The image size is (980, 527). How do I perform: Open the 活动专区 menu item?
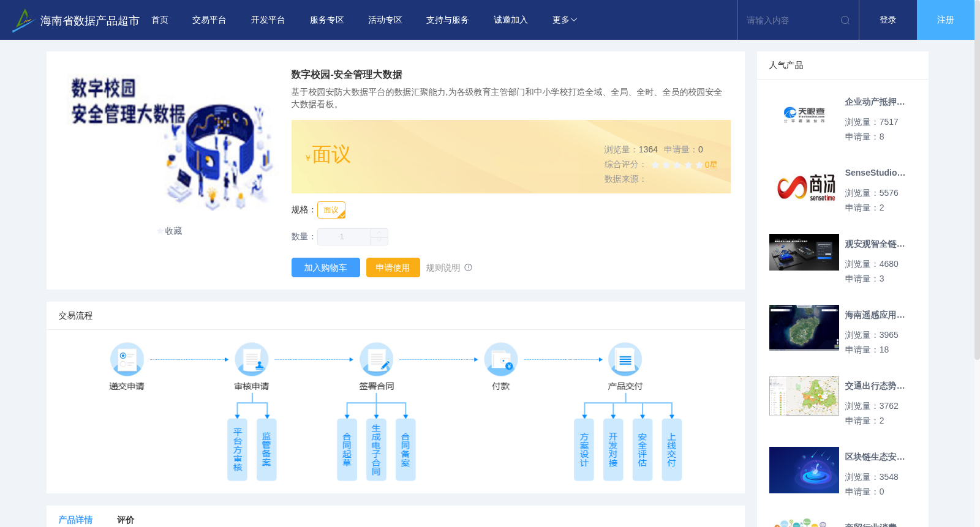385,20
